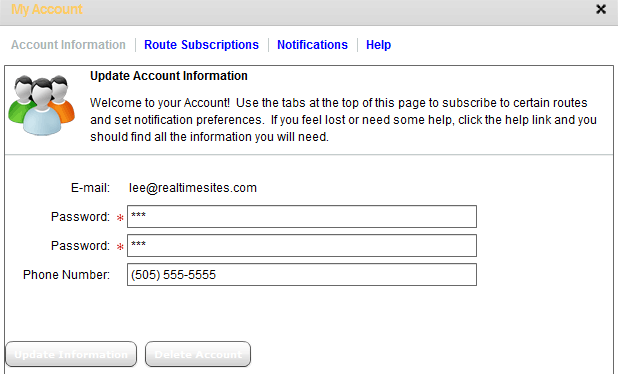The image size is (618, 374).
Task: Click the Update Account Information heading
Action: tap(169, 76)
